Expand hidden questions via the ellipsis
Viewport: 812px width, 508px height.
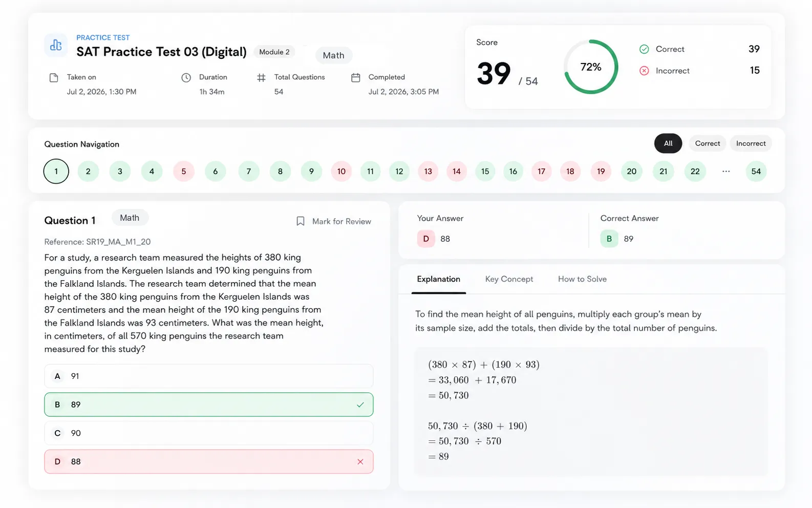pyautogui.click(x=726, y=171)
